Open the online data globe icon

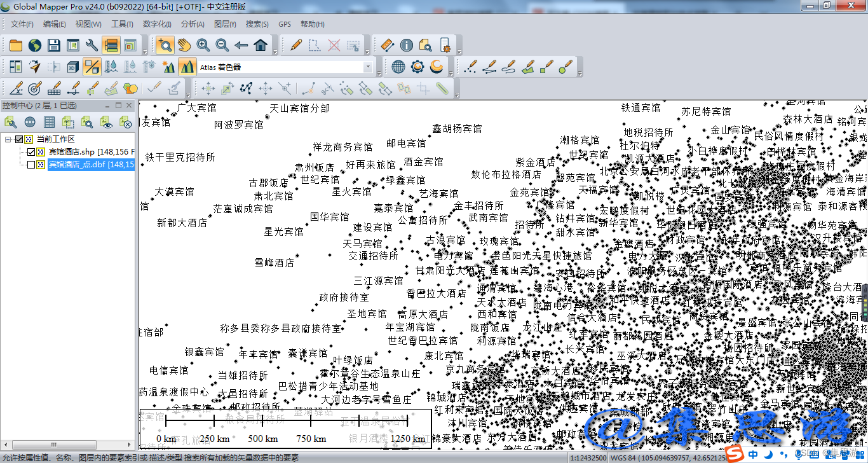pyautogui.click(x=35, y=45)
